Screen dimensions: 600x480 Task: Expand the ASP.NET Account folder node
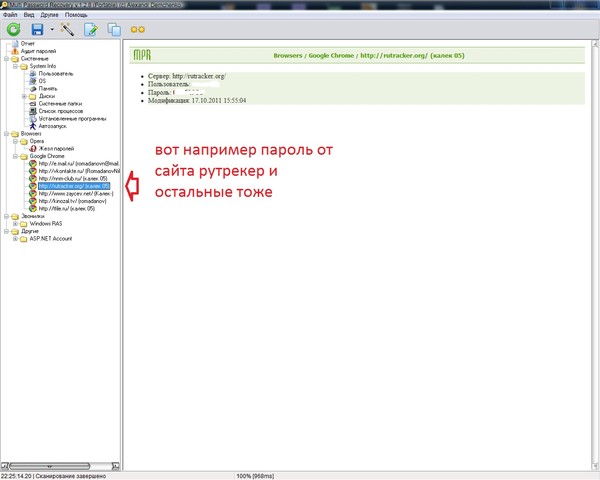coord(15,239)
